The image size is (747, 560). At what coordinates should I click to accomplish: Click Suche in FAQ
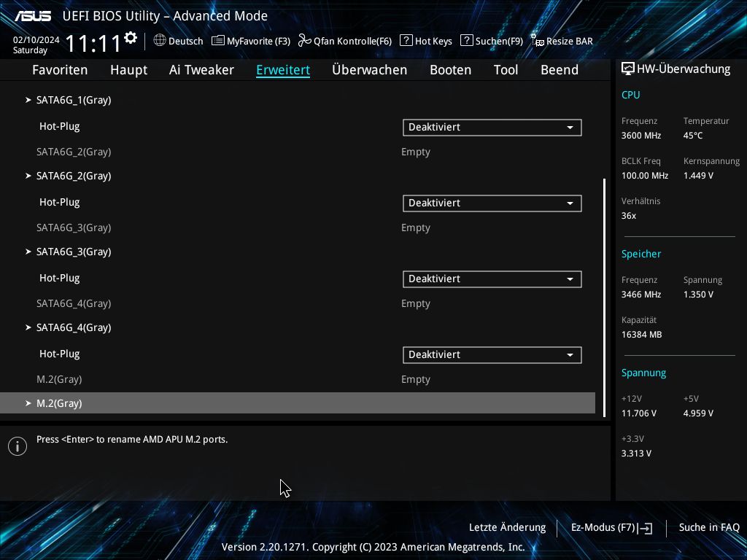[709, 527]
